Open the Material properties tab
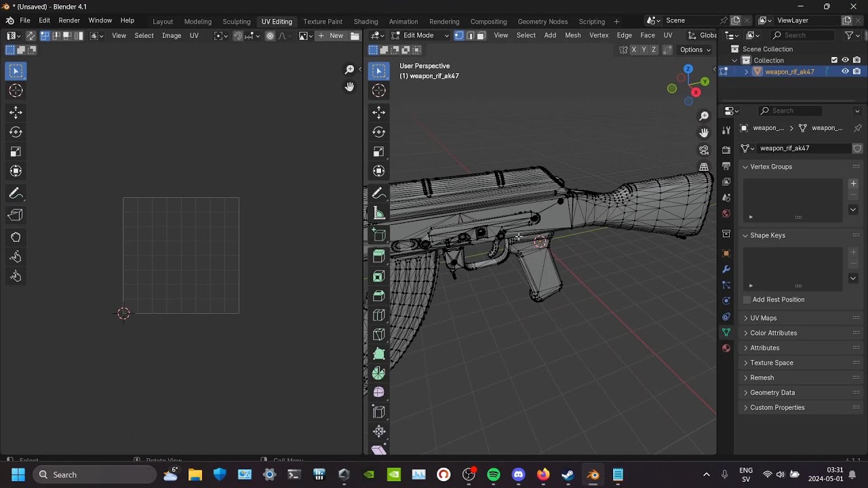 point(726,348)
